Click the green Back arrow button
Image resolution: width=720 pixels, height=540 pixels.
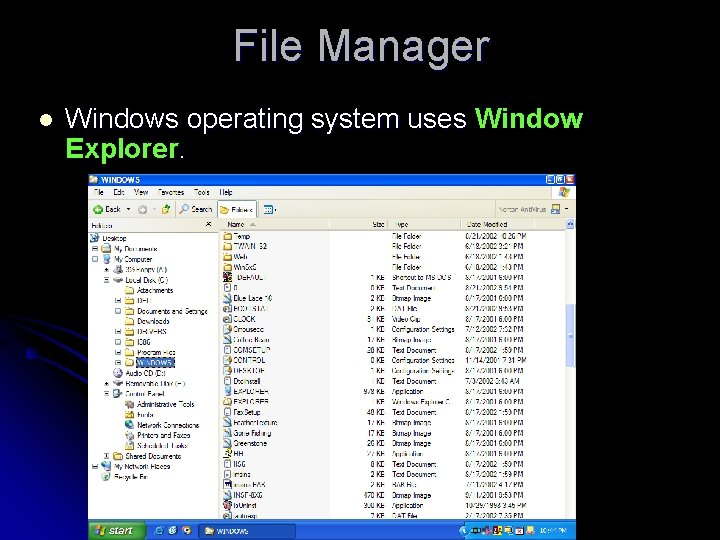(x=107, y=209)
